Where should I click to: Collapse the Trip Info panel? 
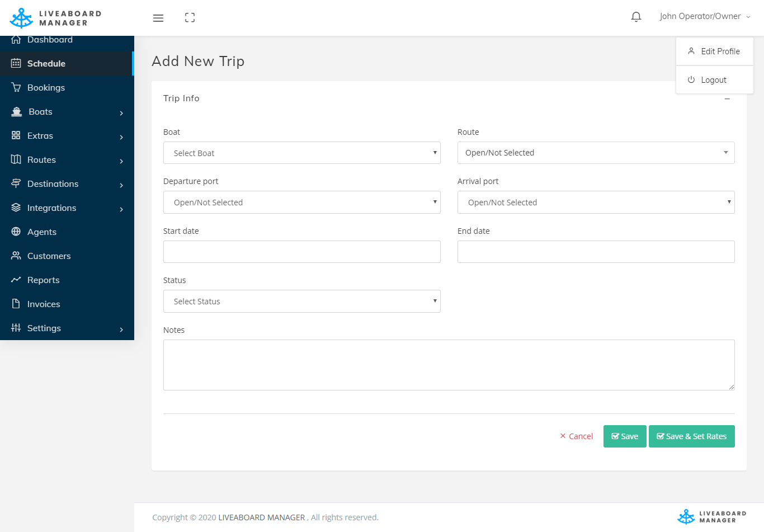(727, 99)
